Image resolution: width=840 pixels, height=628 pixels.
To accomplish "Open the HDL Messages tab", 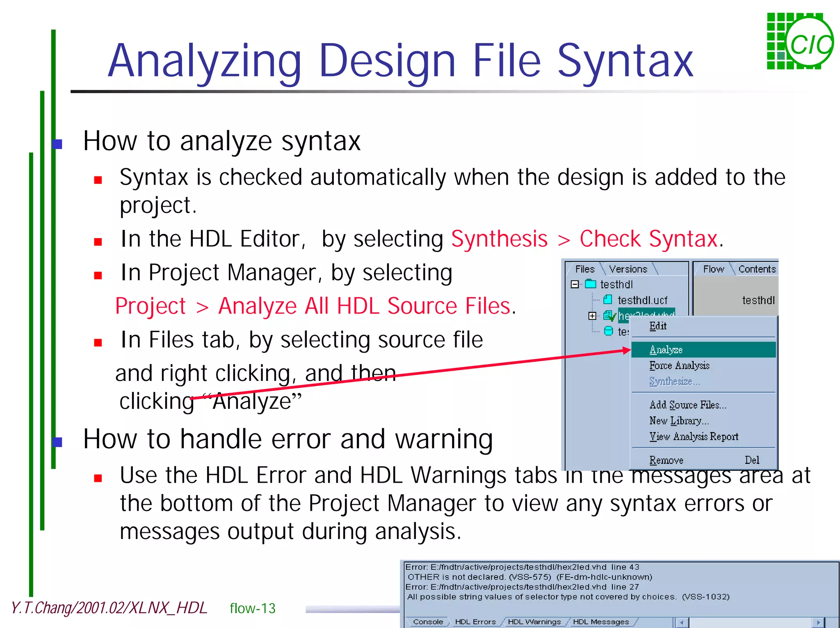I will point(601,622).
